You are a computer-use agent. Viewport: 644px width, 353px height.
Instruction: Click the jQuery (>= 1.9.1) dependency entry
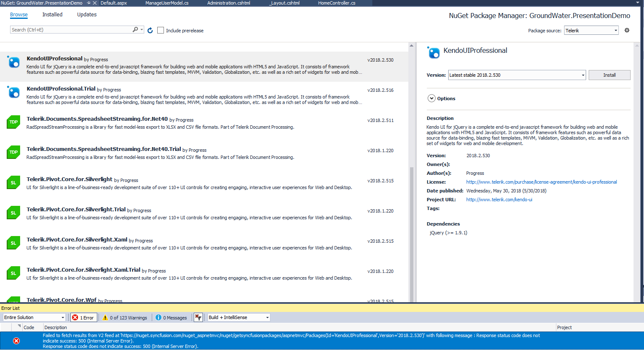[x=448, y=233]
